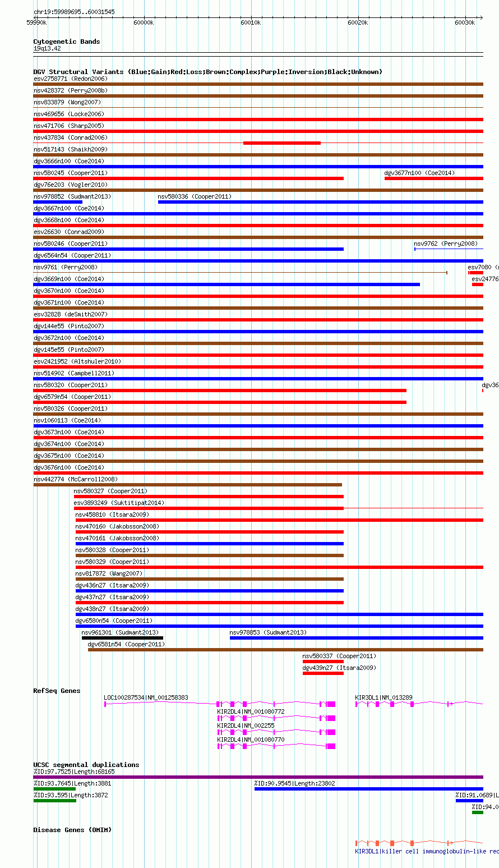499x868 pixels.
Task: Click the nsv517143 (Shaikh2009) label
Action: point(71,149)
